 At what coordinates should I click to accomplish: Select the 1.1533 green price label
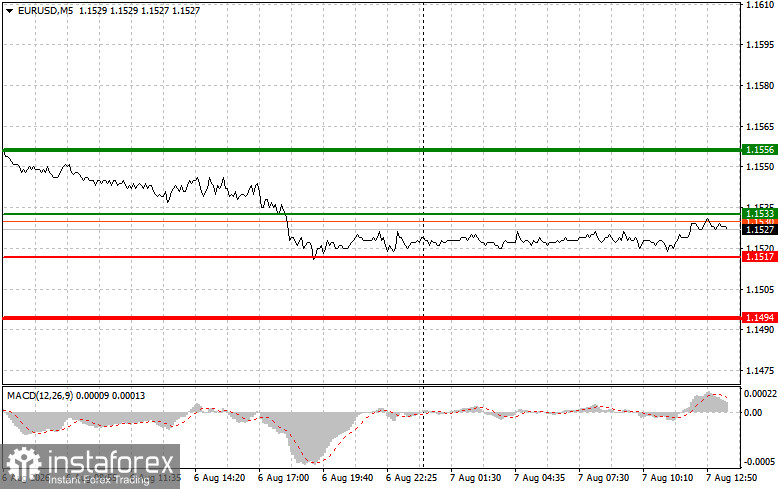(x=760, y=214)
